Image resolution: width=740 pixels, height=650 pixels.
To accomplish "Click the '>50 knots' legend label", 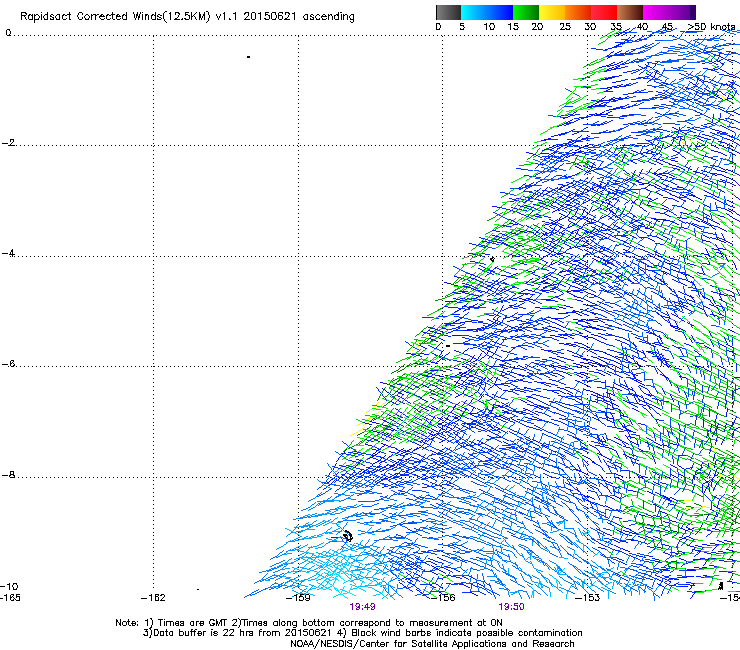I will [x=711, y=26].
